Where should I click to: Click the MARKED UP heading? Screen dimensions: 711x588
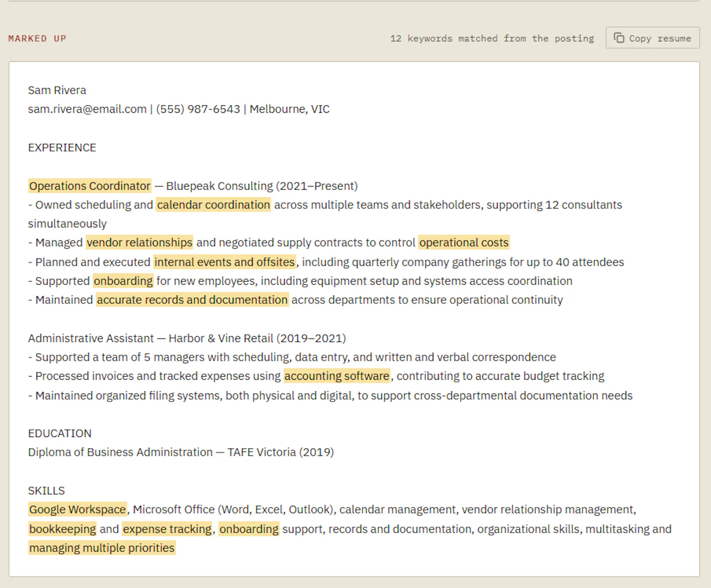pyautogui.click(x=37, y=38)
